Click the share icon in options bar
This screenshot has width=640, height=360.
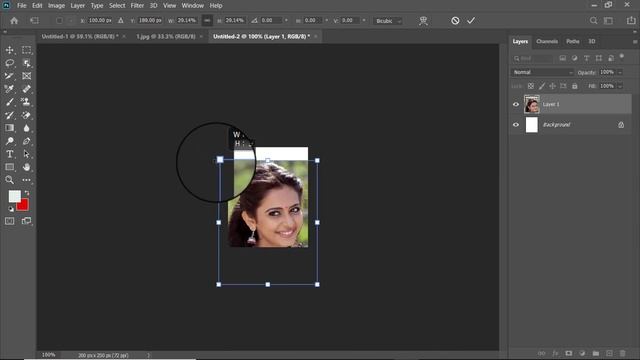point(631,20)
